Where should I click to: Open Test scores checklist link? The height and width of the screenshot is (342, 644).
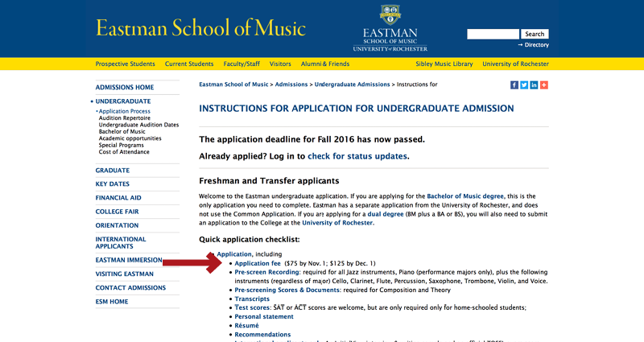[252, 308]
